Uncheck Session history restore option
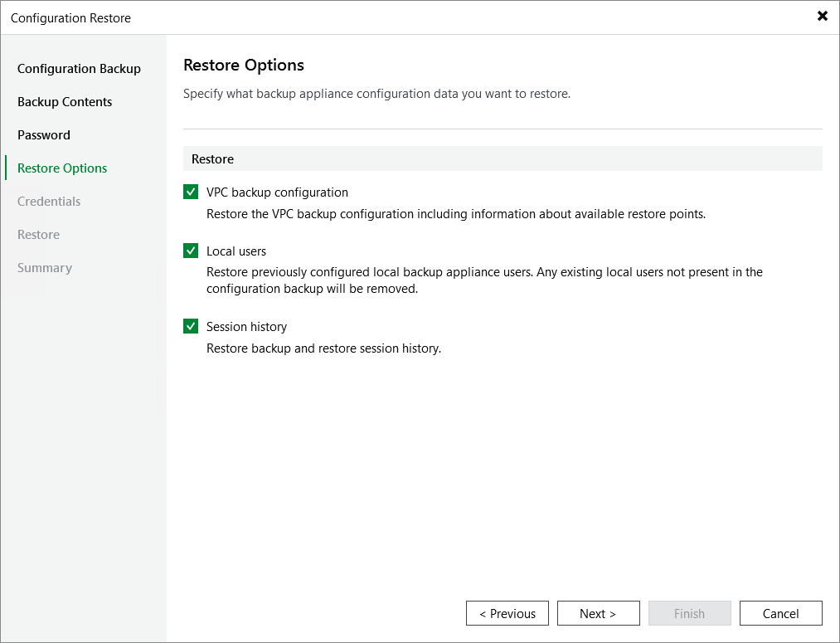Screen dimensions: 840x643 tap(191, 326)
